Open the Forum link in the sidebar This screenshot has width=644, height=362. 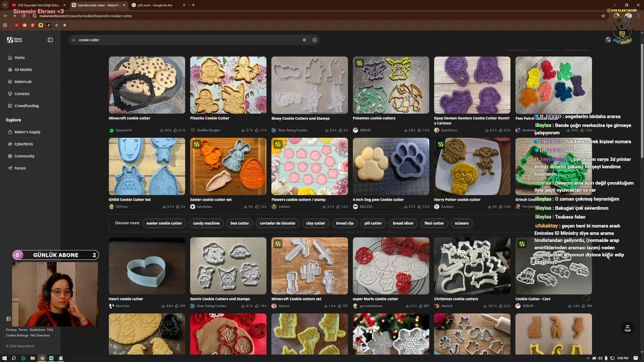pyautogui.click(x=20, y=168)
